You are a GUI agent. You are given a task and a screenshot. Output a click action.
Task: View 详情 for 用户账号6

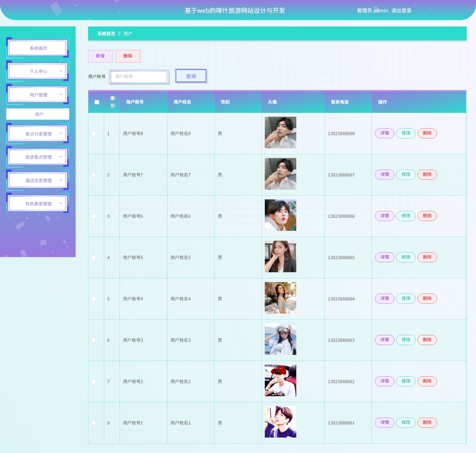[x=384, y=216]
